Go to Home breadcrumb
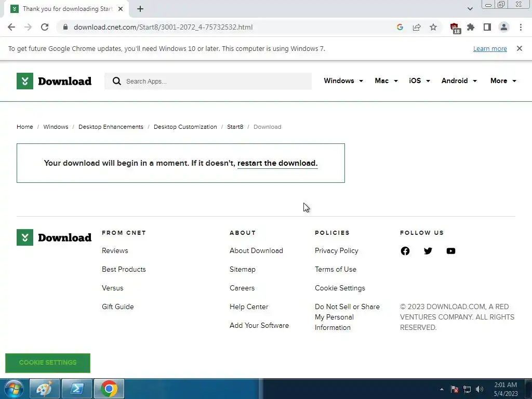This screenshot has width=532, height=399. [x=25, y=127]
